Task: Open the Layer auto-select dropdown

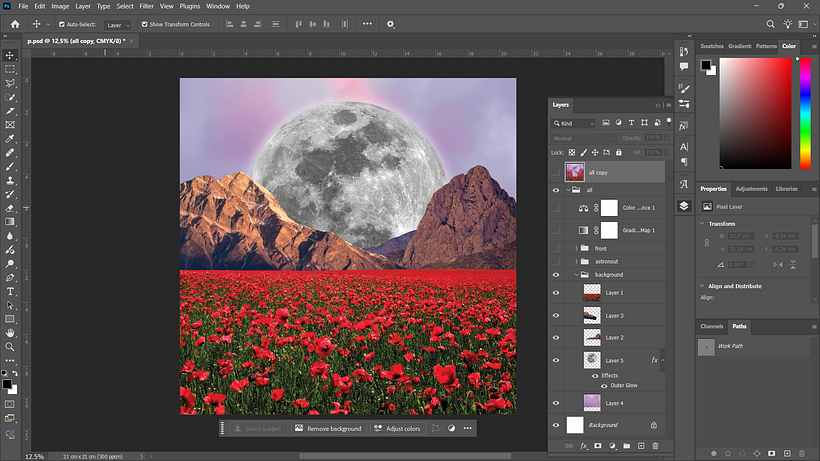Action: 118,25
